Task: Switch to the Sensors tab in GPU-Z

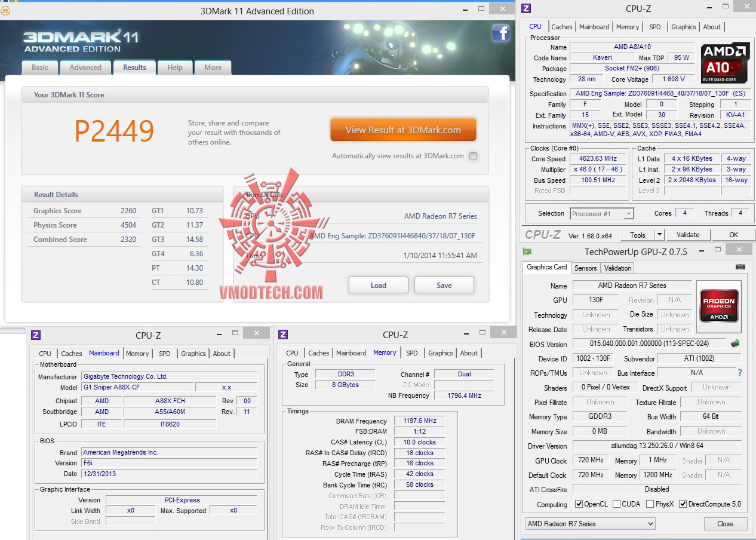Action: click(x=586, y=268)
